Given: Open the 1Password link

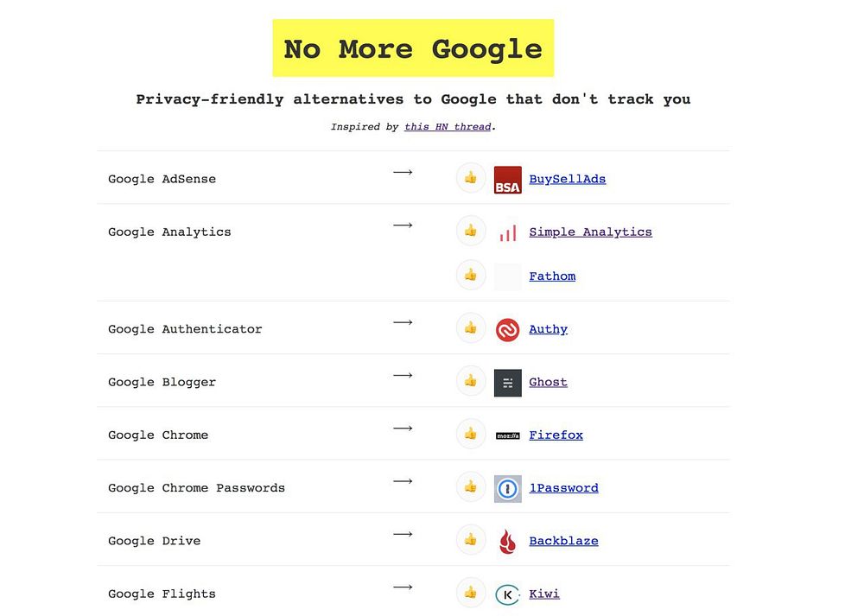Looking at the screenshot, I should pyautogui.click(x=563, y=488).
